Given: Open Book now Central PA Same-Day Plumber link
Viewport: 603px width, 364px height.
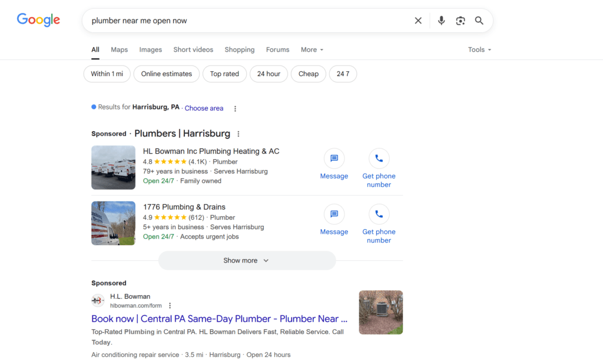Looking at the screenshot, I should coord(219,319).
